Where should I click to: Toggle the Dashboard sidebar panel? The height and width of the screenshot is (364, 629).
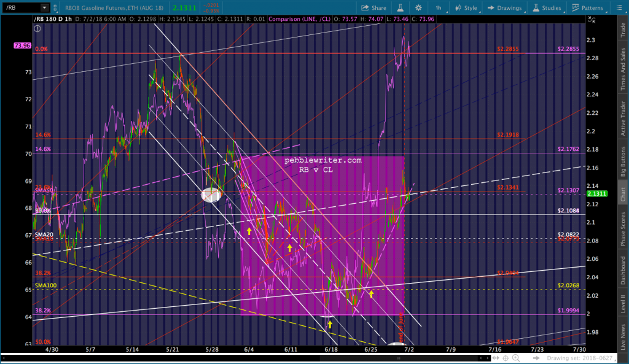click(622, 274)
